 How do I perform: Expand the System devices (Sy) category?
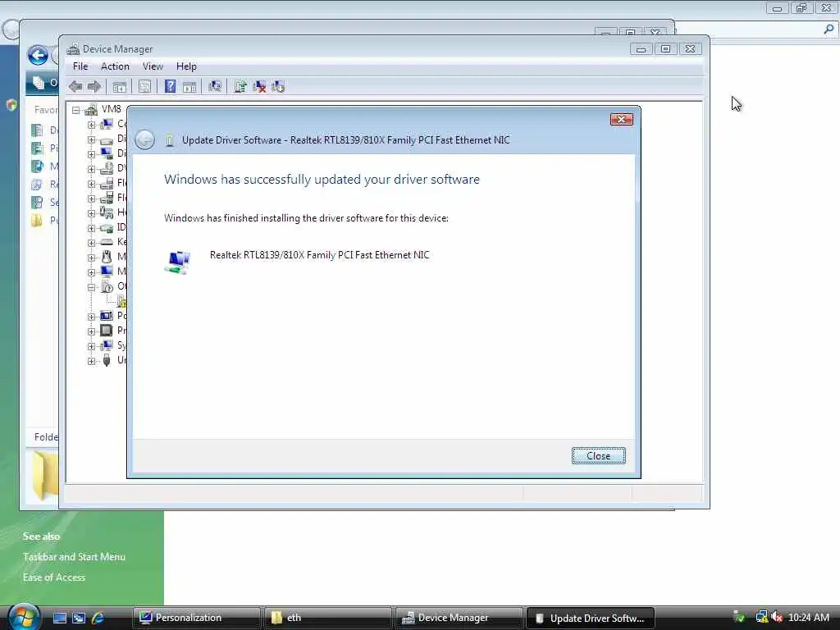coord(91,346)
